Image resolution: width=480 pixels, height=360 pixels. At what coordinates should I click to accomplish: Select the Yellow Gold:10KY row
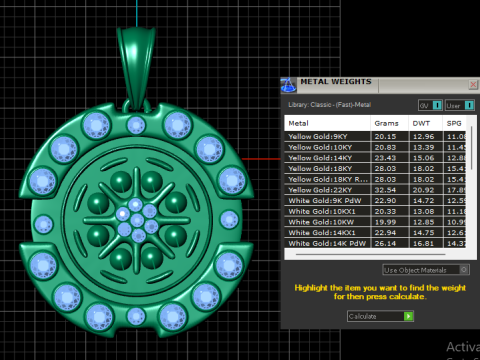(x=375, y=147)
